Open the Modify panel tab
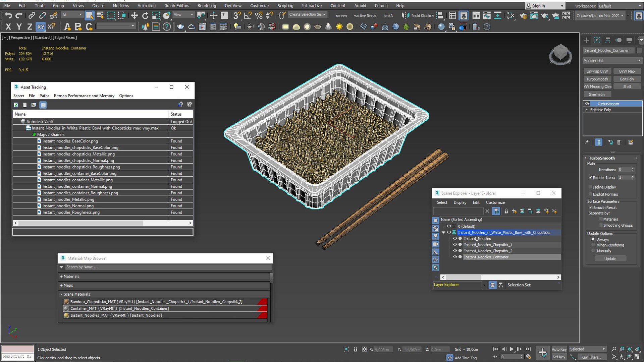The height and width of the screenshot is (362, 644). tap(597, 40)
